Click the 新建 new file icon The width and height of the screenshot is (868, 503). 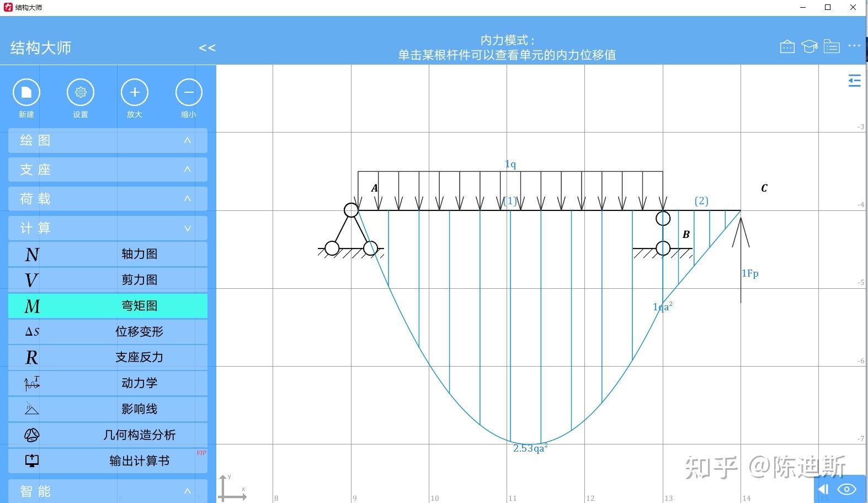click(26, 93)
